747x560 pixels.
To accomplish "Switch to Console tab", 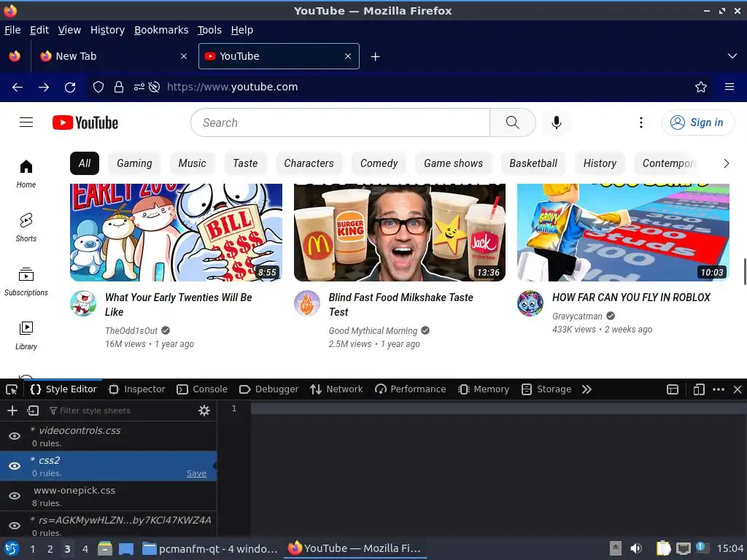I will 203,389.
